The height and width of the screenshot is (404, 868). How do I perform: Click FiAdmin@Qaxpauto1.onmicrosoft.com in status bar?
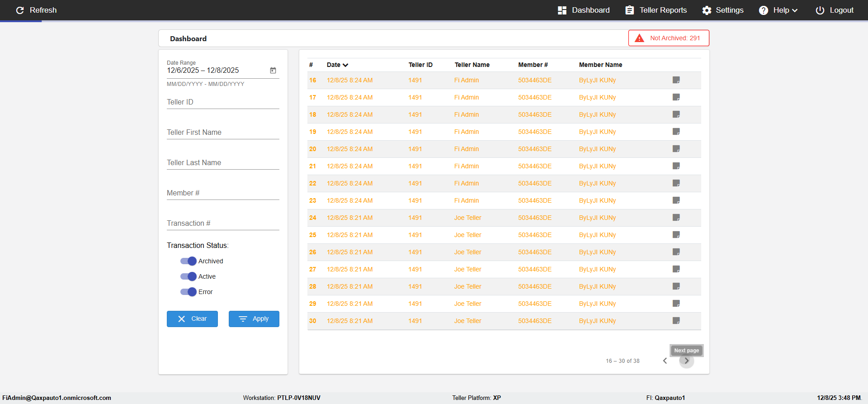(x=57, y=398)
